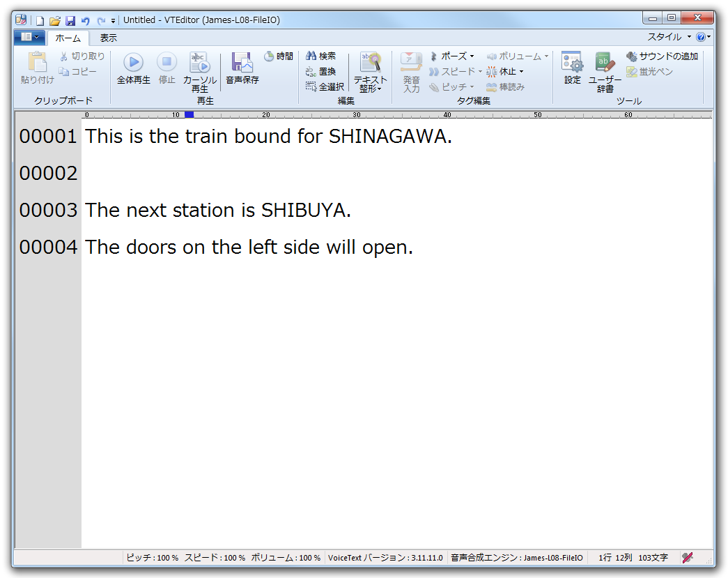Select all text with 全選択
Viewport: 728px width, 578px height.
(x=325, y=87)
